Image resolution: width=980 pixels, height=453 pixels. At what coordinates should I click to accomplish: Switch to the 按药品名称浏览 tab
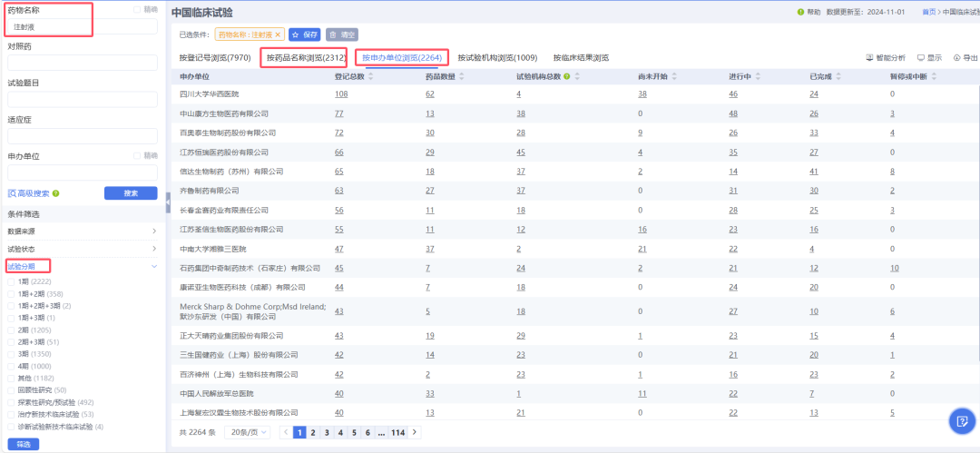coord(305,57)
